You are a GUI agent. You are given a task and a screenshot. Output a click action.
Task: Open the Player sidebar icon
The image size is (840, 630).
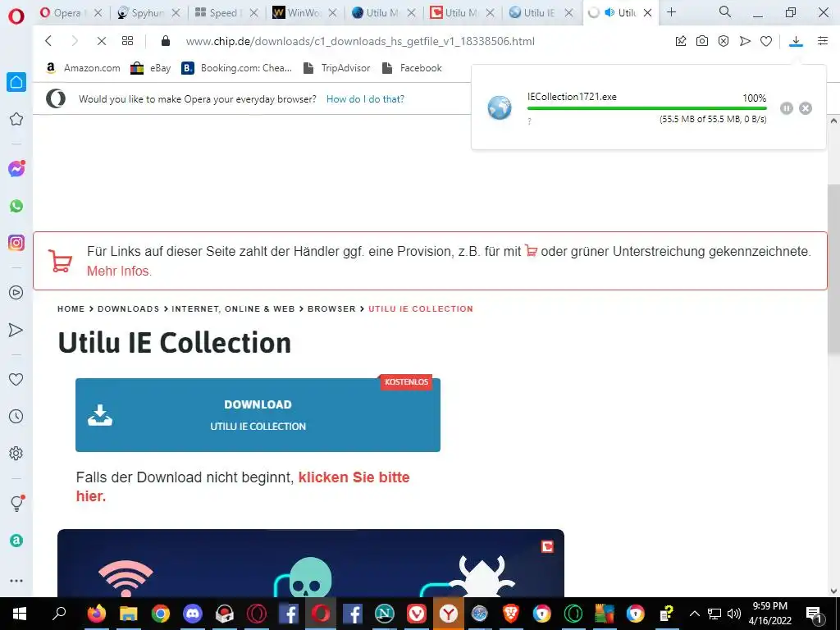(16, 293)
